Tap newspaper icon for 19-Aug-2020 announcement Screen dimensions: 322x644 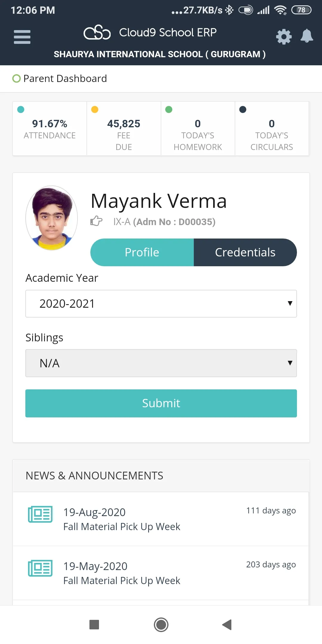coord(40,514)
